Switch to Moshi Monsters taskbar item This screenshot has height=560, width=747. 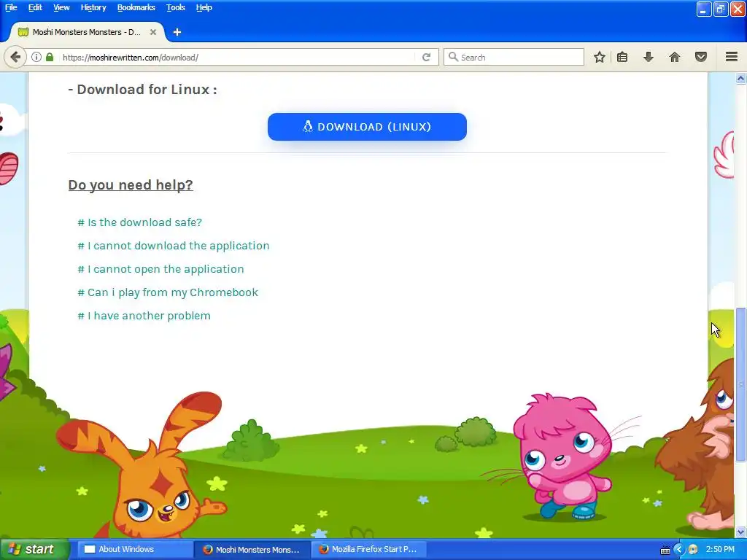(252, 550)
